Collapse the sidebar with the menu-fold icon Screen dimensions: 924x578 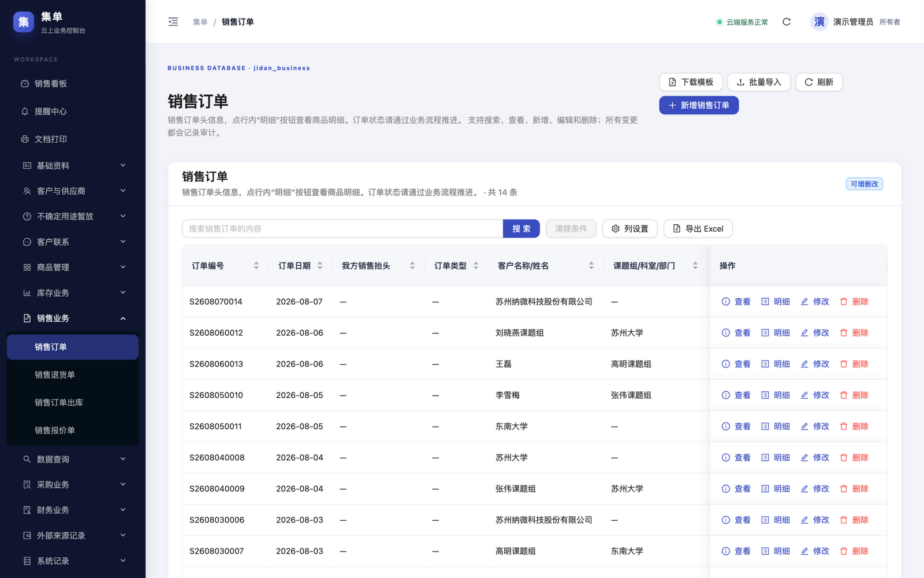click(173, 22)
